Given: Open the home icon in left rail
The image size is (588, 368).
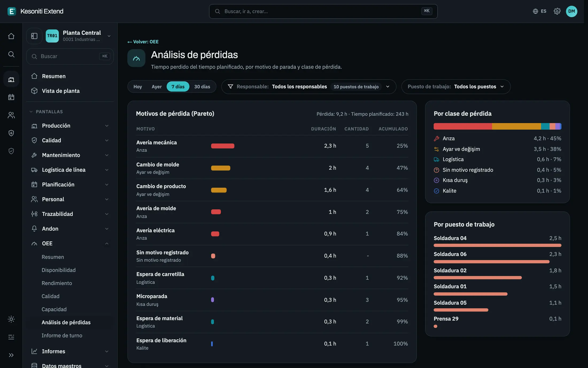Looking at the screenshot, I should tap(11, 36).
